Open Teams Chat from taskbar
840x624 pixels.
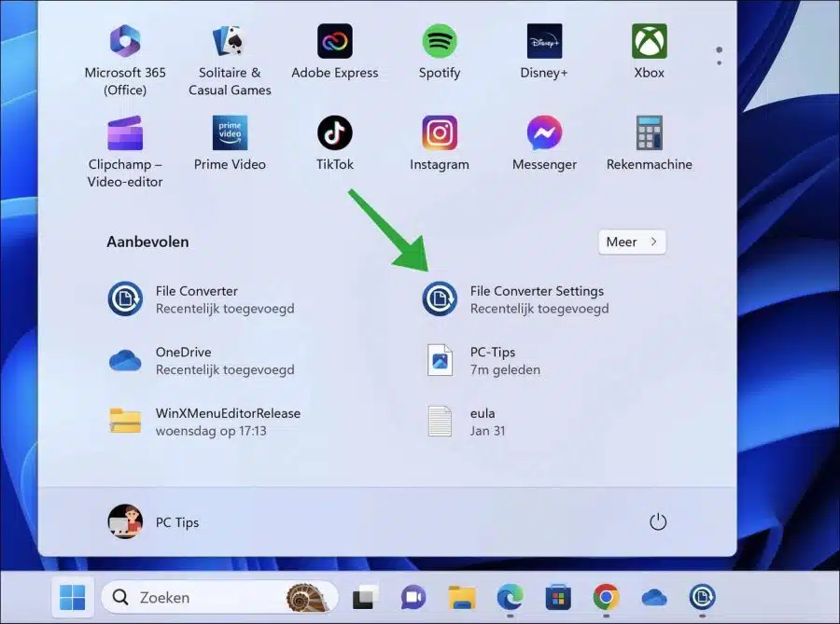pyautogui.click(x=413, y=597)
